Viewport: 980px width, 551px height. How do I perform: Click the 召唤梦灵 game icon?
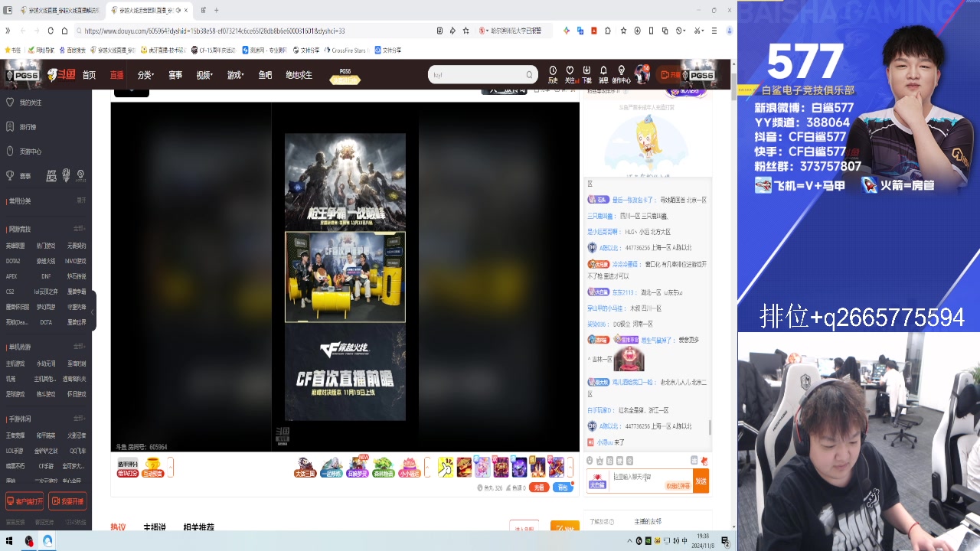(358, 467)
